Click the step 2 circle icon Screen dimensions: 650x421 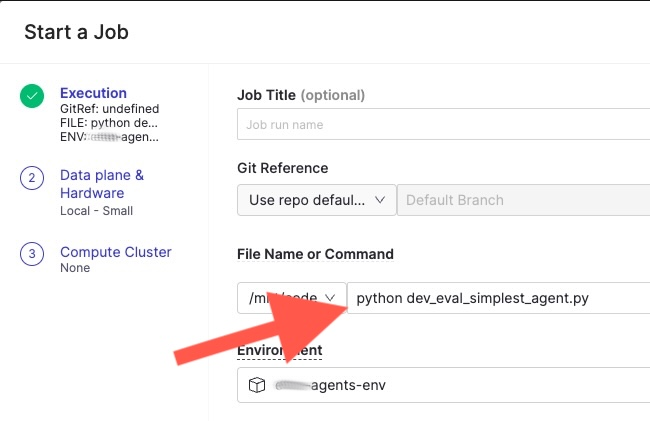click(32, 178)
